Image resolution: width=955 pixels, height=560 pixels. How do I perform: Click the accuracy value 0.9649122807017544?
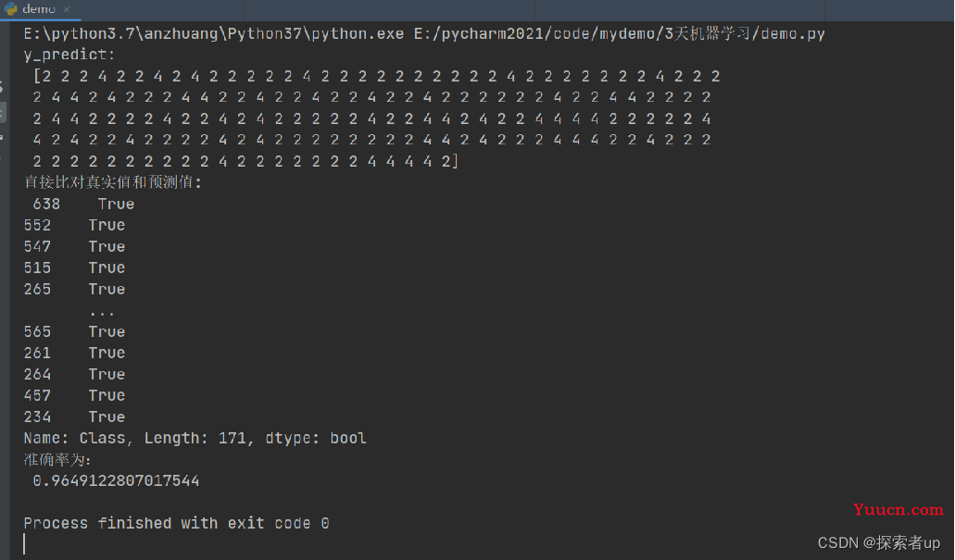point(116,481)
